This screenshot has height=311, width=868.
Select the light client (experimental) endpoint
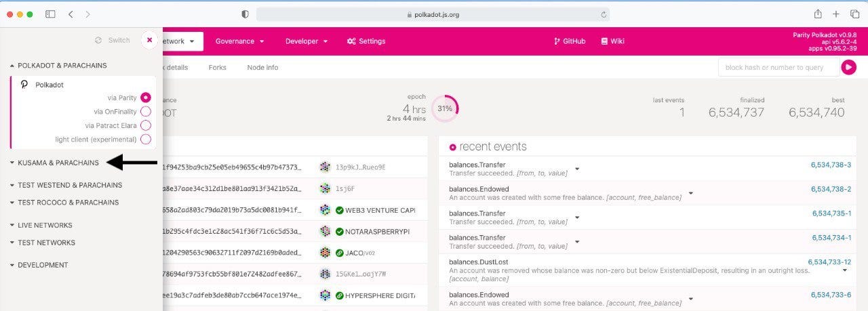point(145,140)
